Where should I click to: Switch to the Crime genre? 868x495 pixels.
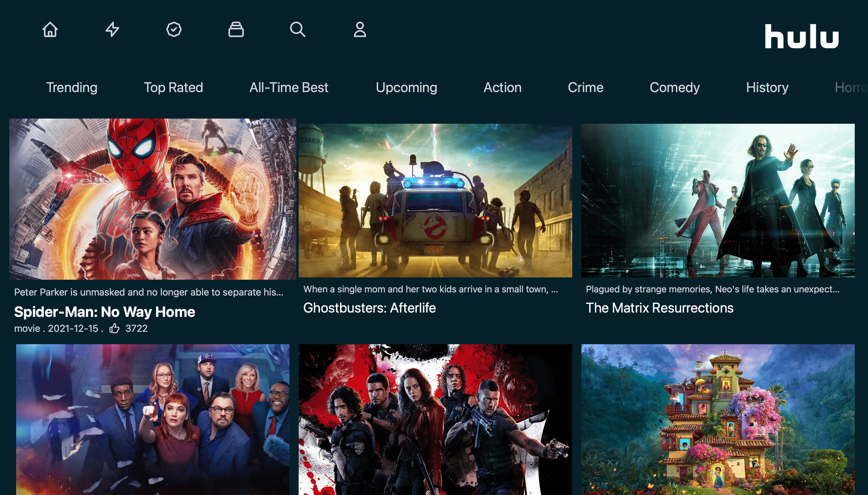pyautogui.click(x=585, y=87)
